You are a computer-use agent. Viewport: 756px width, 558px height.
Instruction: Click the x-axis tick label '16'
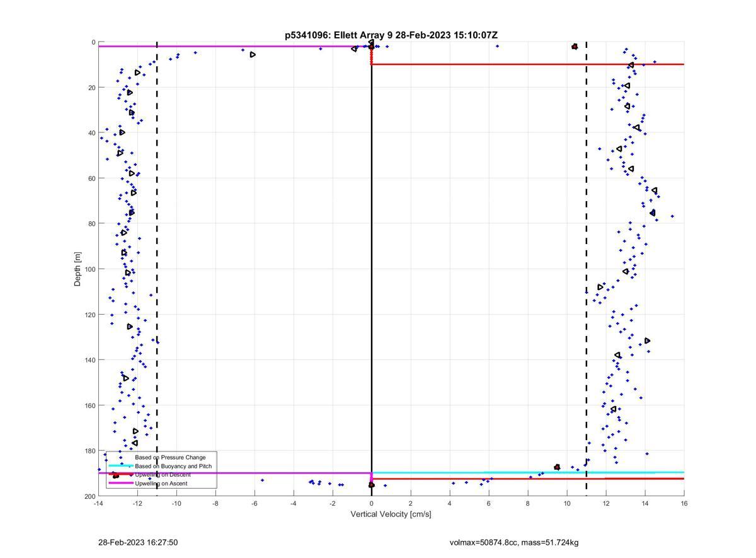[684, 503]
